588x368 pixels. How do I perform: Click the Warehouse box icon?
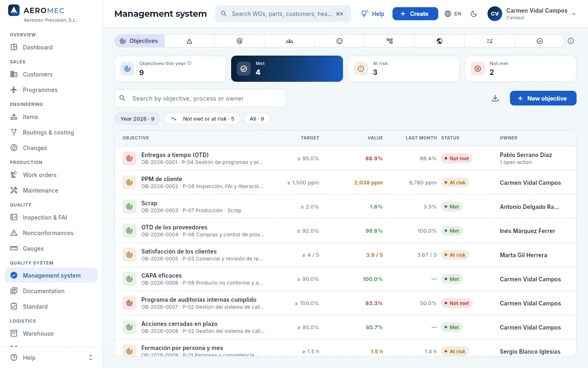coord(14,334)
